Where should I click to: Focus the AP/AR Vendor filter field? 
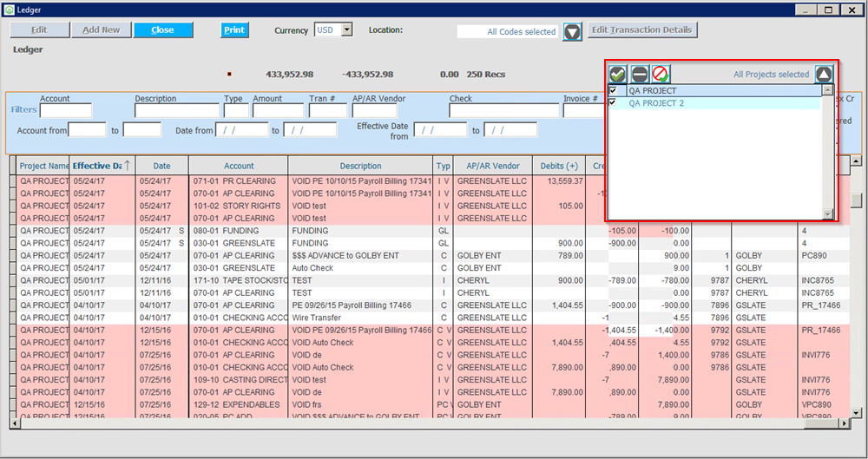375,110
